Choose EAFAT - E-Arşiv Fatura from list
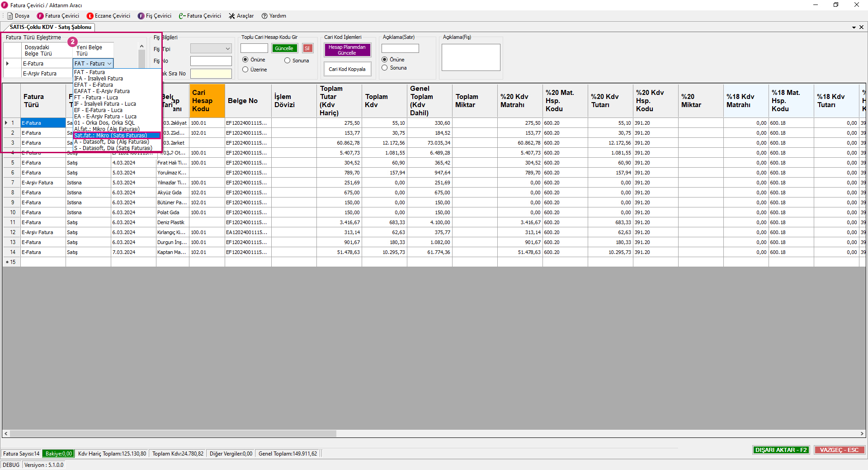This screenshot has height=470, width=868. coord(102,91)
